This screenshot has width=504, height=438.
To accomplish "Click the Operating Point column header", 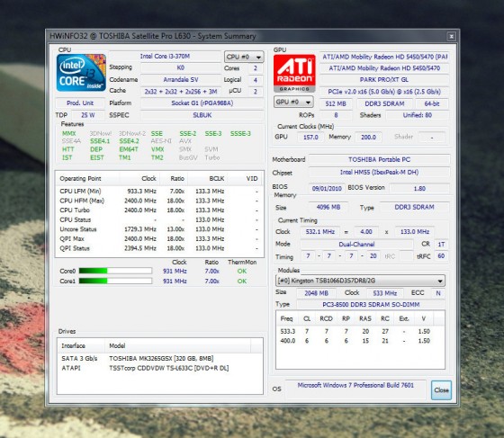I will coord(87,179).
